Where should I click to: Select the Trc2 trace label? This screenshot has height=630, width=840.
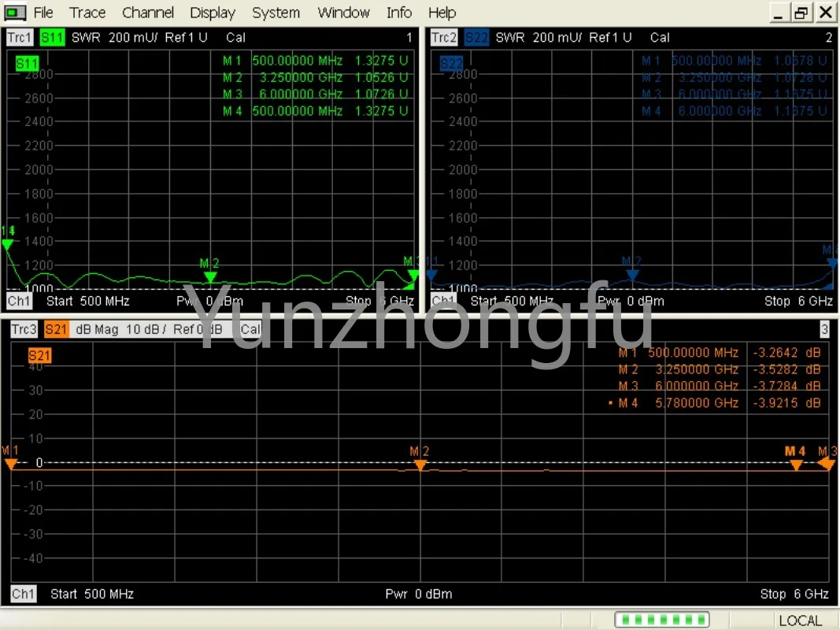pyautogui.click(x=443, y=38)
